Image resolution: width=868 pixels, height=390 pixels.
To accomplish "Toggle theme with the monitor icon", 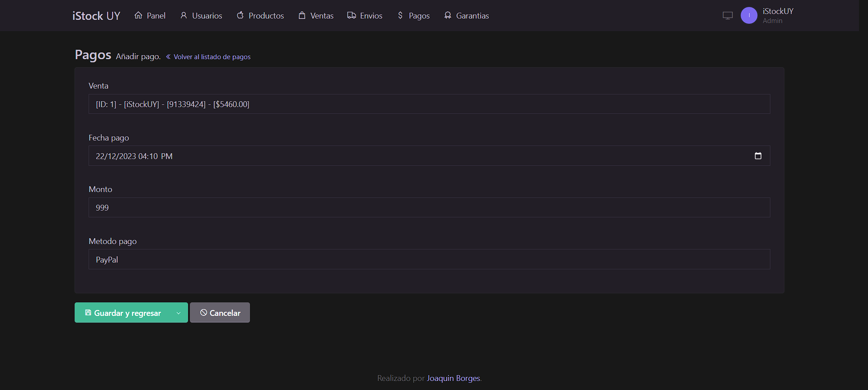I will 727,15.
